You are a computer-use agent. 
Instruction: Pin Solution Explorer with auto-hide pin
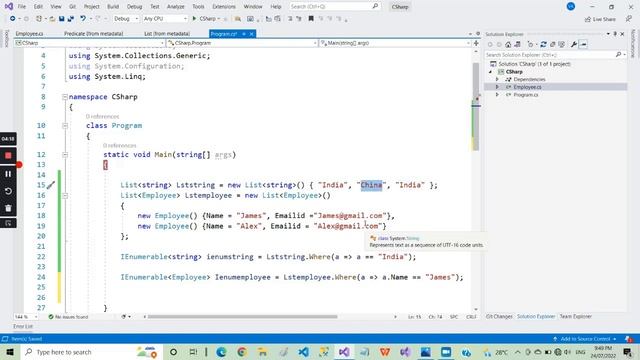pyautogui.click(x=615, y=34)
